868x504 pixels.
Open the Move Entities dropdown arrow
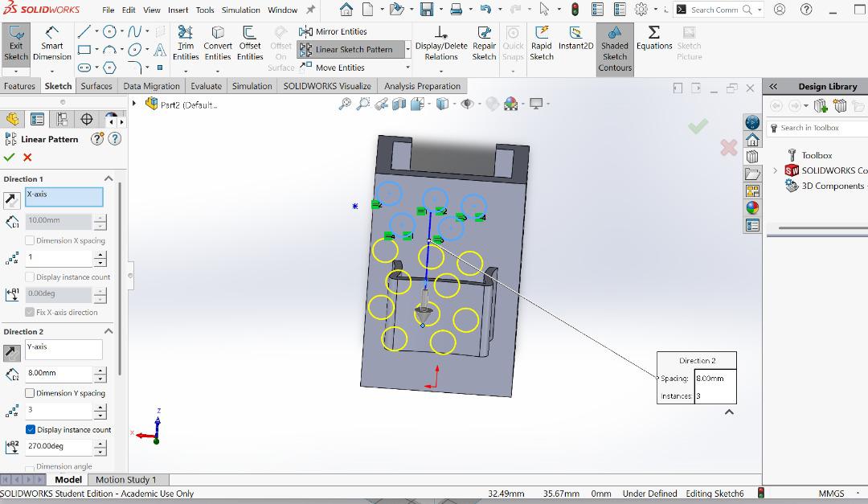tap(408, 68)
